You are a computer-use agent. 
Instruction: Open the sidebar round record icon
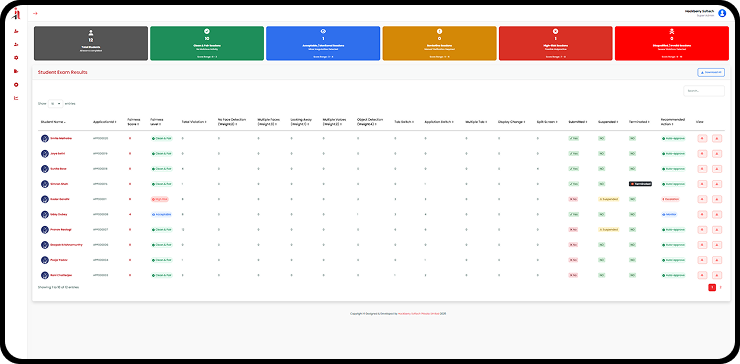pyautogui.click(x=16, y=85)
